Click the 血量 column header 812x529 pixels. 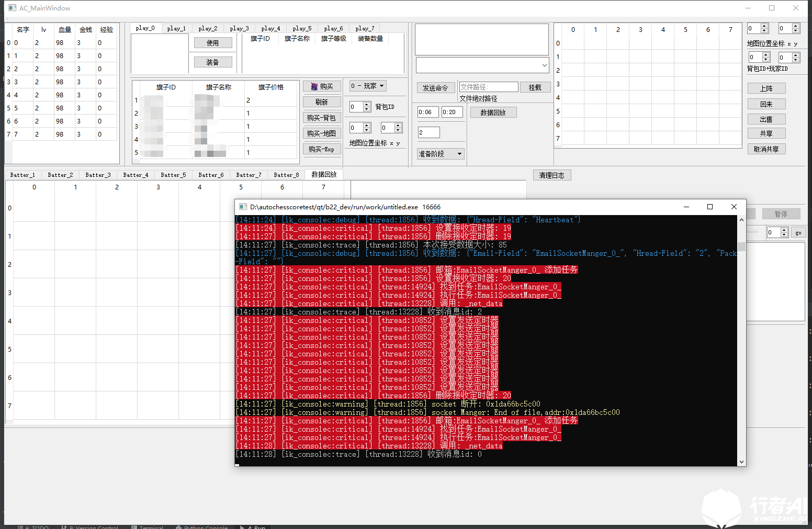coord(65,30)
